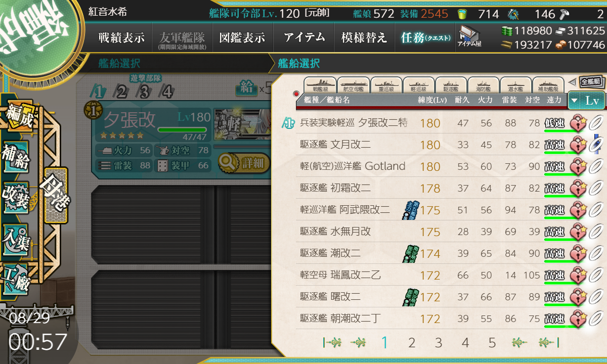
Task: Jump to last page of ship list
Action: [546, 343]
